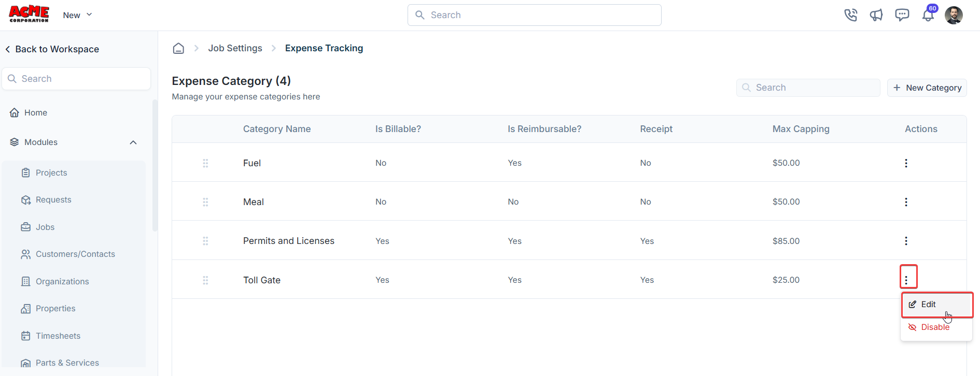The height and width of the screenshot is (376, 980).
Task: Click the phone call icon in header
Action: click(x=850, y=15)
